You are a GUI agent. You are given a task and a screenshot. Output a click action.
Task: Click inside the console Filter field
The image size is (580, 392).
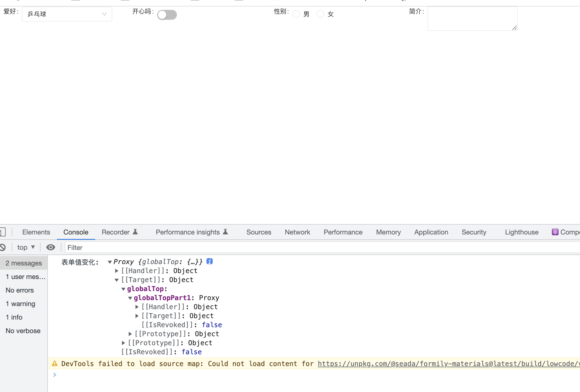(x=113, y=247)
